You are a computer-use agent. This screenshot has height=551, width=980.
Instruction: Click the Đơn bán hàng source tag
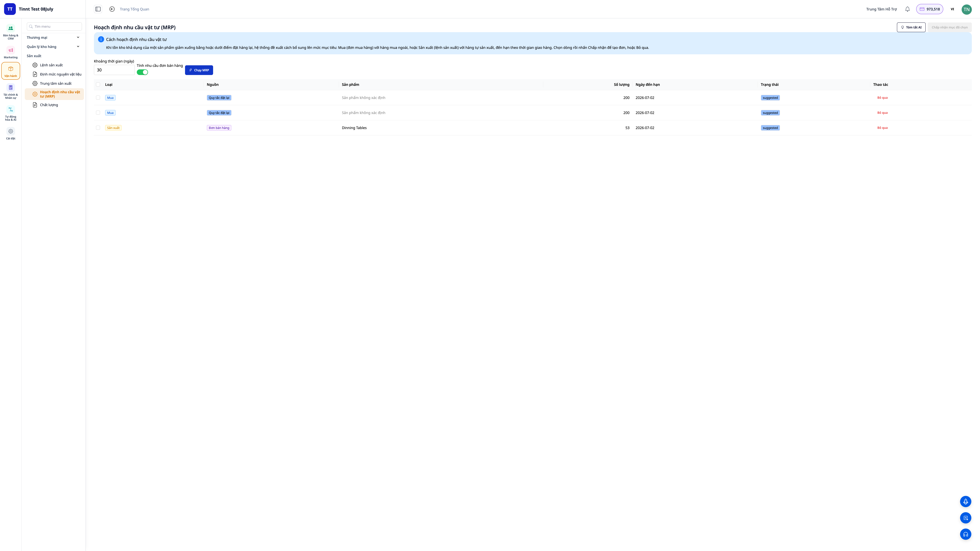point(219,128)
